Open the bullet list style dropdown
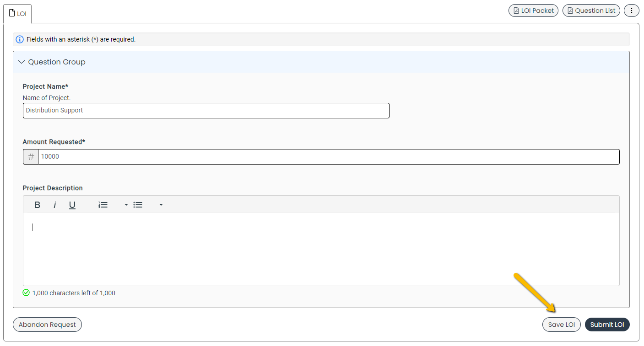The width and height of the screenshot is (644, 346). click(x=161, y=205)
